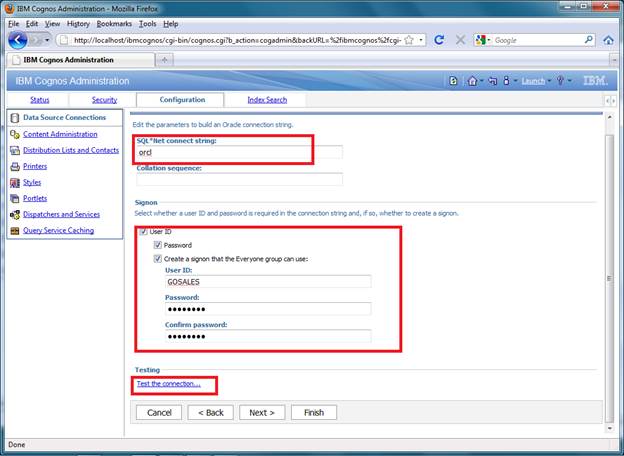
Task: Click Test the connection link
Action: click(x=169, y=384)
